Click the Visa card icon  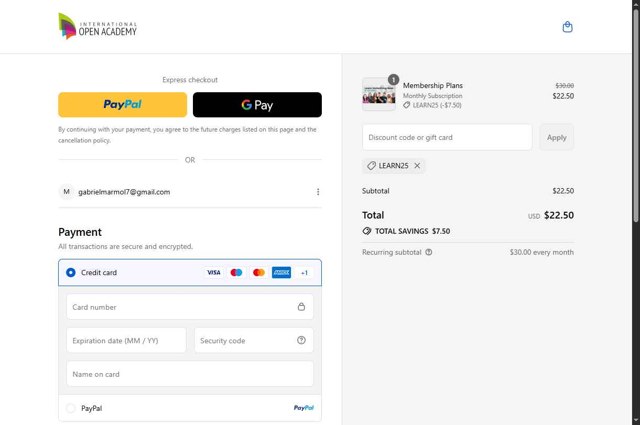click(213, 272)
